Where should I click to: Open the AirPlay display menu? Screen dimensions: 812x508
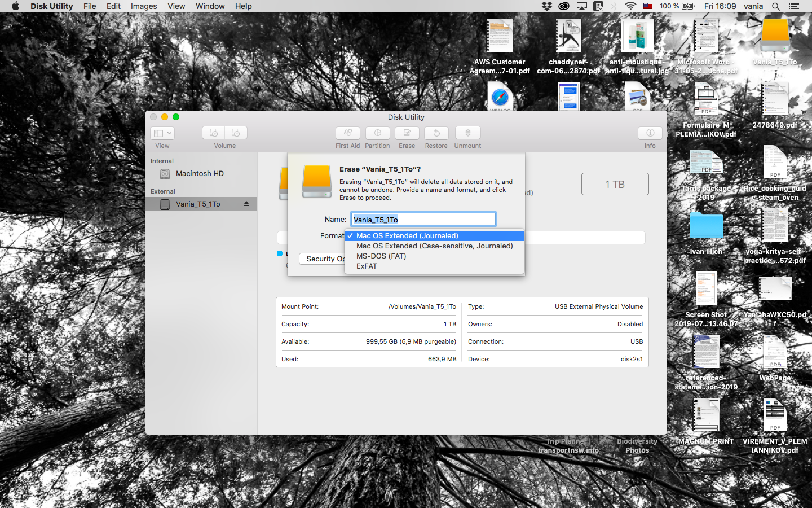pos(581,6)
